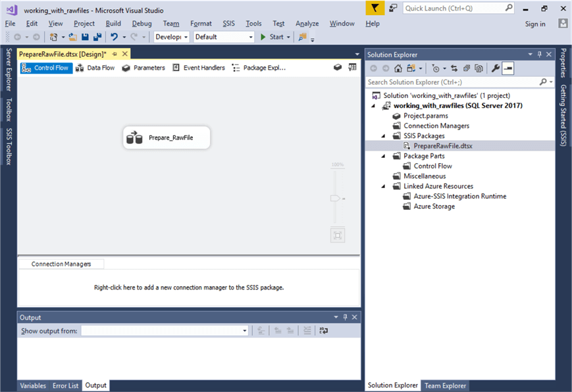The height and width of the screenshot is (392, 572).
Task: Pin the Solution Explorer panel
Action: click(x=540, y=55)
